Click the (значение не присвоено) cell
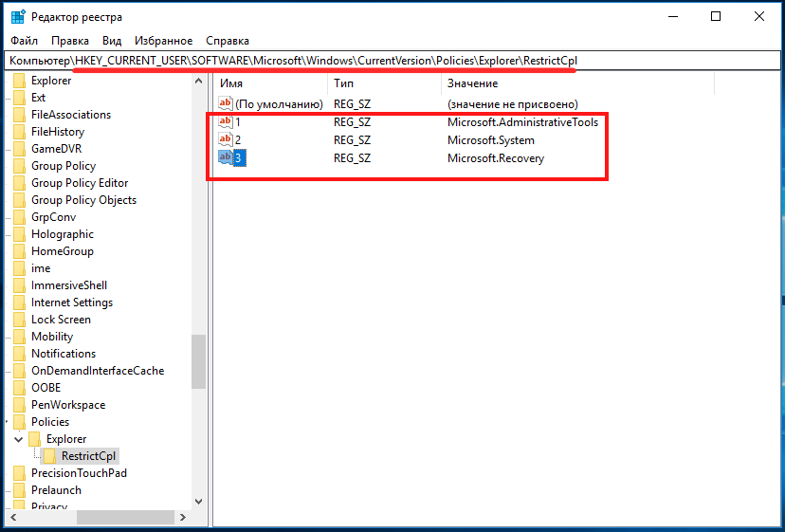Viewport: 785px width, 532px height. (513, 104)
